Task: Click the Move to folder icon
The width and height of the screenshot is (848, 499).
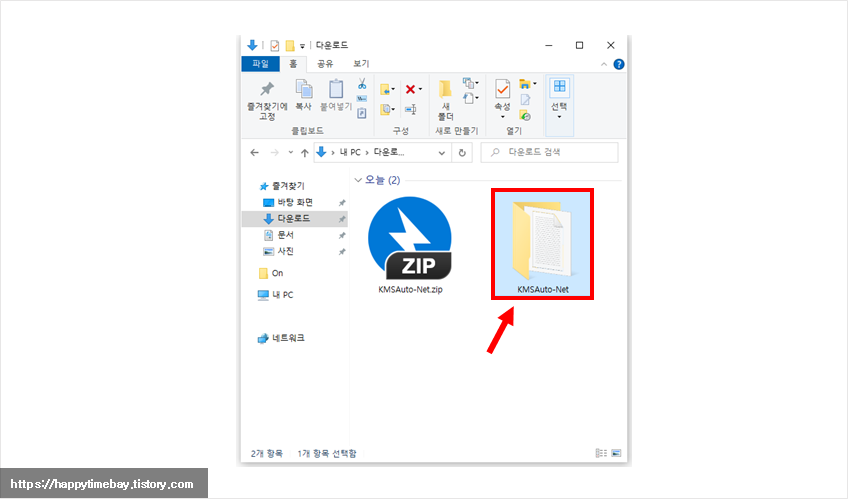Action: (x=386, y=89)
